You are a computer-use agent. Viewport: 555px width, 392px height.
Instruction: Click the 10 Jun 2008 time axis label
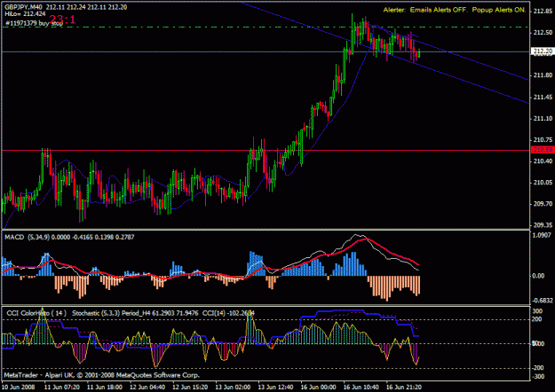[x=19, y=387]
